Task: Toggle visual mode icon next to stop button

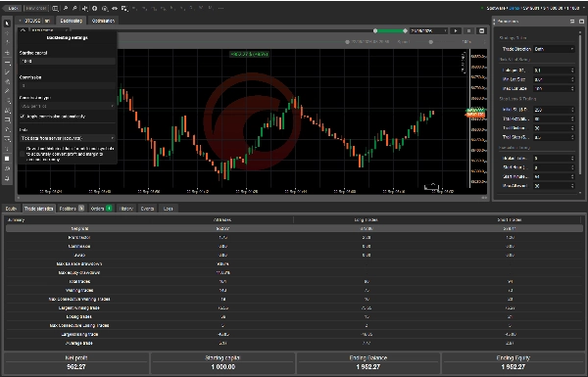Action: click(482, 30)
